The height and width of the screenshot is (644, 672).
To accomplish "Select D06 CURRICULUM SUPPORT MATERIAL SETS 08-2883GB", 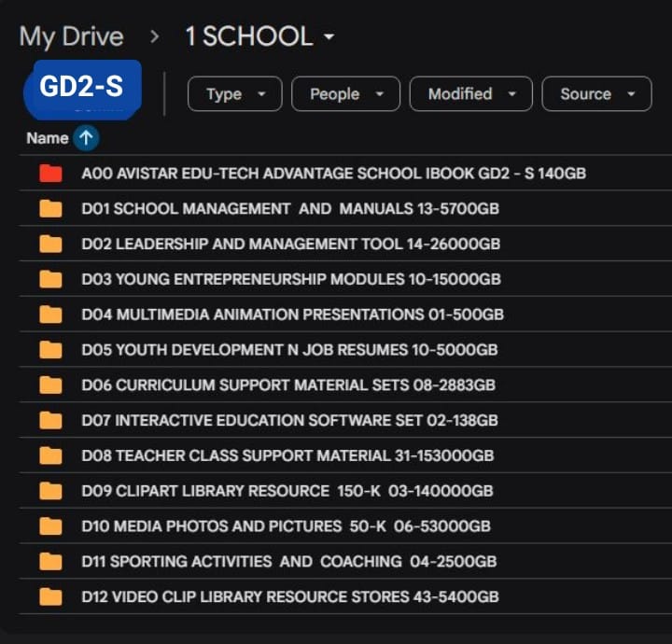I will click(288, 385).
